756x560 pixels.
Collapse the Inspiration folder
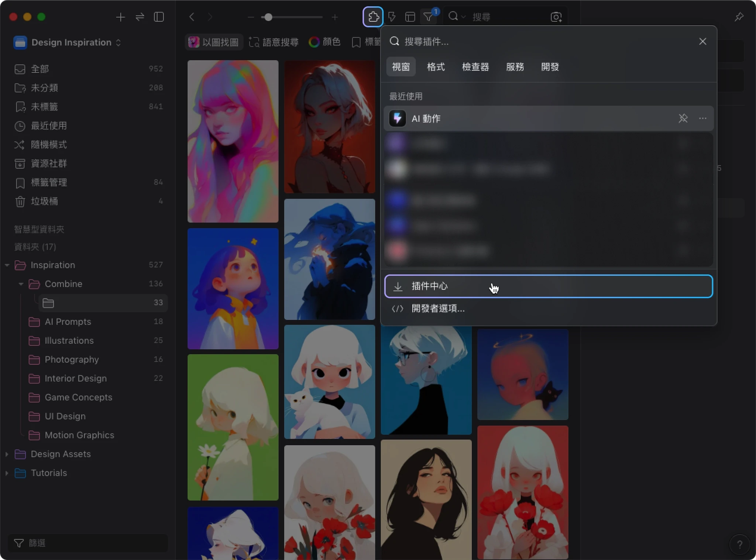[7, 265]
